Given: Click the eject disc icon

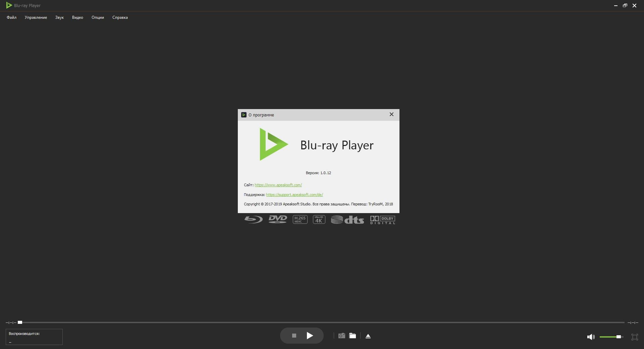Looking at the screenshot, I should 368,336.
